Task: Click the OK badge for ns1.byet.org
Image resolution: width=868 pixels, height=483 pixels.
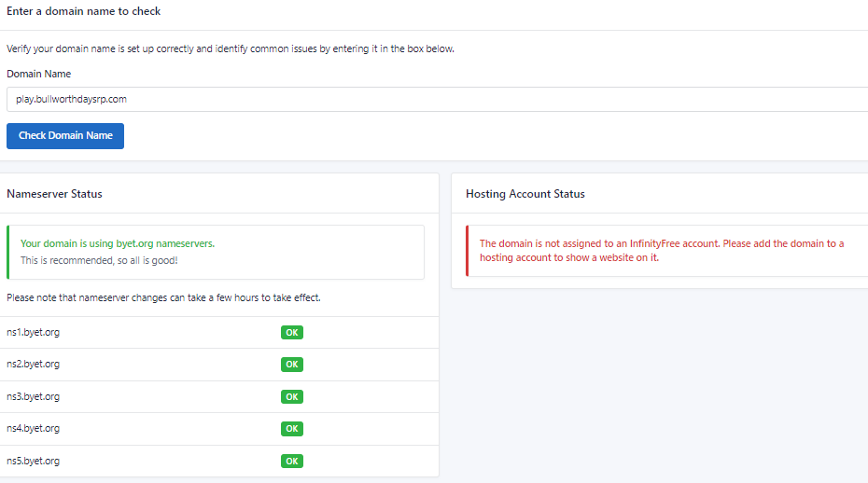Action: pos(292,333)
